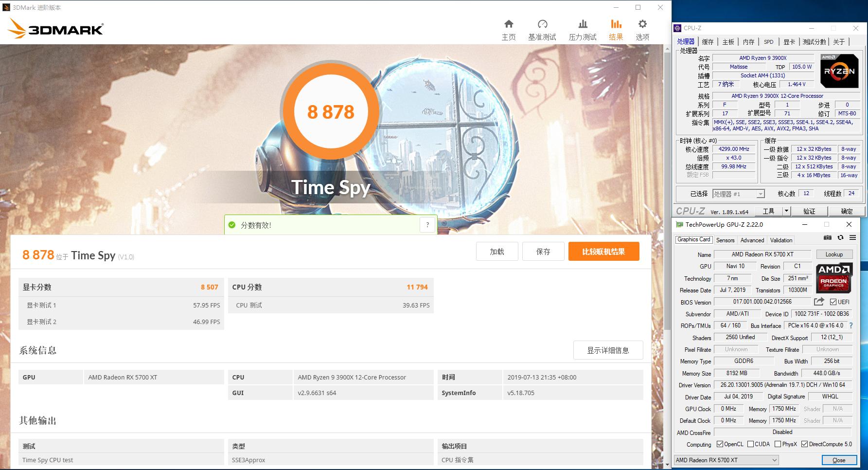Open the SPD tab in CPU-Z
The height and width of the screenshot is (470, 868).
[769, 42]
